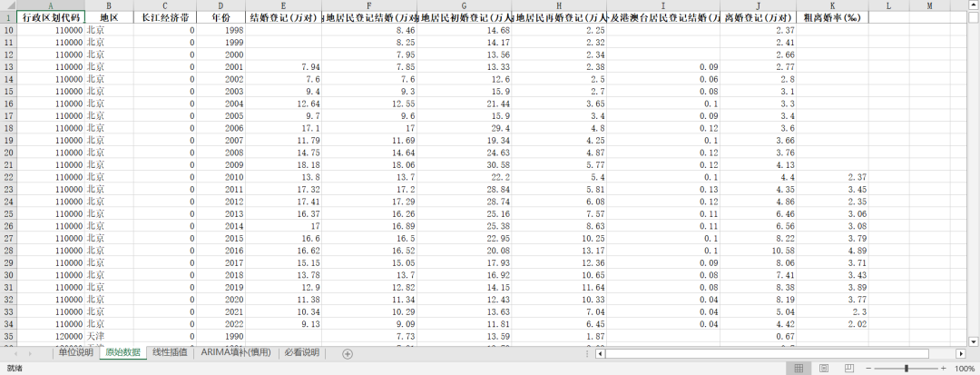Select column J header
The width and height of the screenshot is (980, 375).
point(758,5)
